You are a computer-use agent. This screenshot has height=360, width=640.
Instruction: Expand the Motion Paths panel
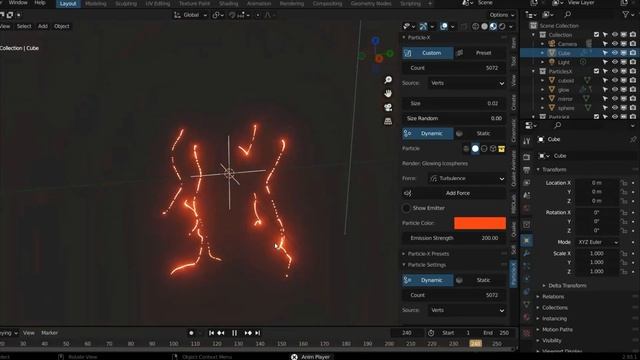pyautogui.click(x=557, y=329)
